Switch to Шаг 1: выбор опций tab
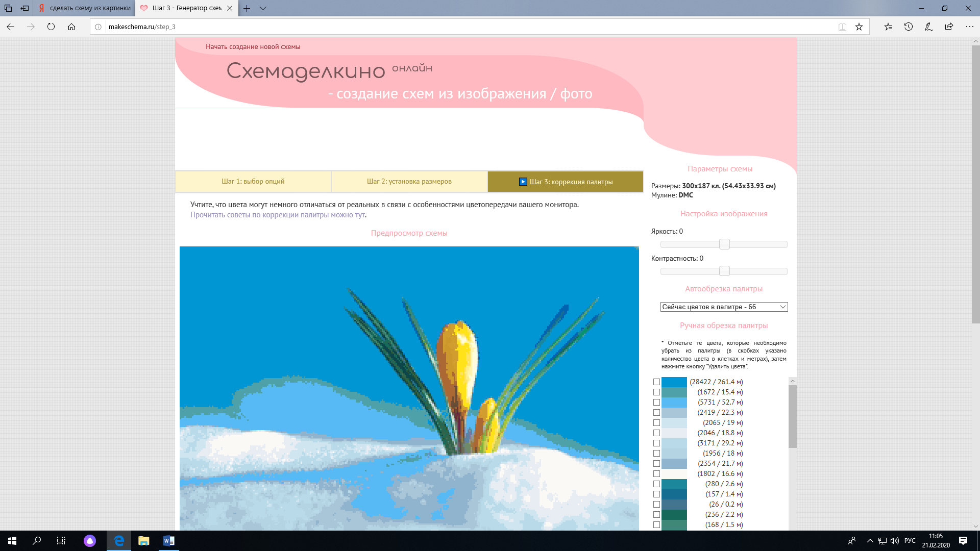Screen dimensions: 980x551 click(x=253, y=182)
